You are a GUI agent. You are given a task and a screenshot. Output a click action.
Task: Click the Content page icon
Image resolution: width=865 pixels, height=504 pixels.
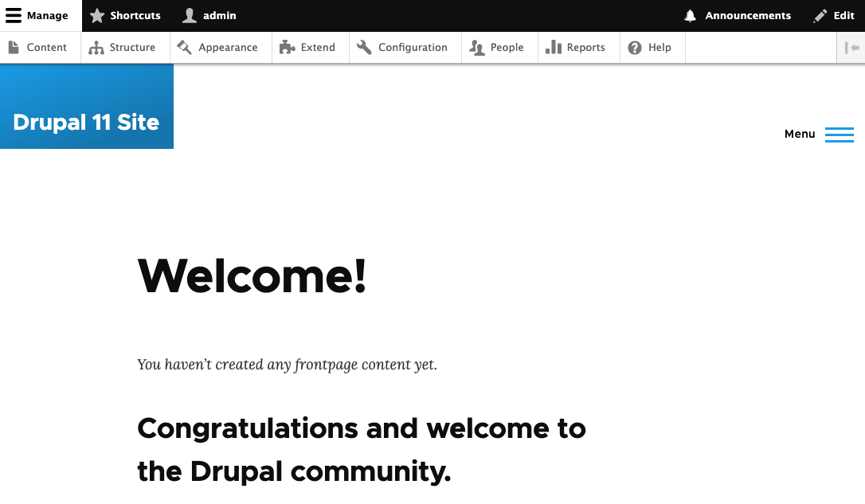click(14, 48)
